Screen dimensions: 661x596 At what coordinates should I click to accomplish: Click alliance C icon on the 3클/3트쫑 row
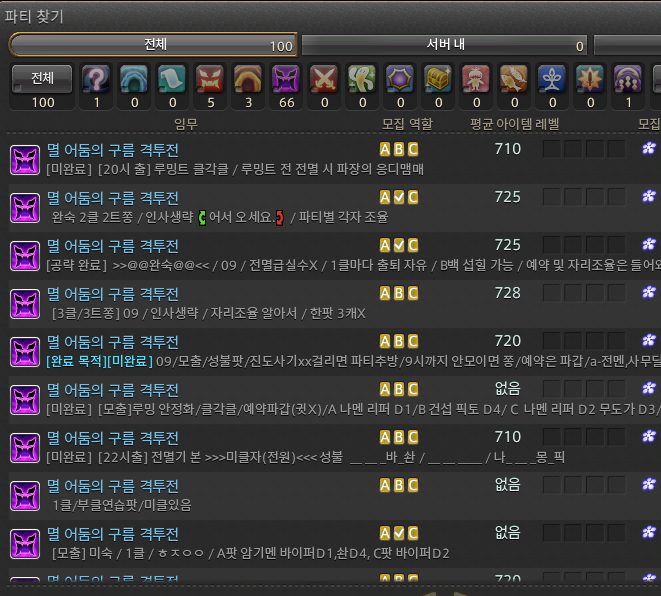pos(413,293)
